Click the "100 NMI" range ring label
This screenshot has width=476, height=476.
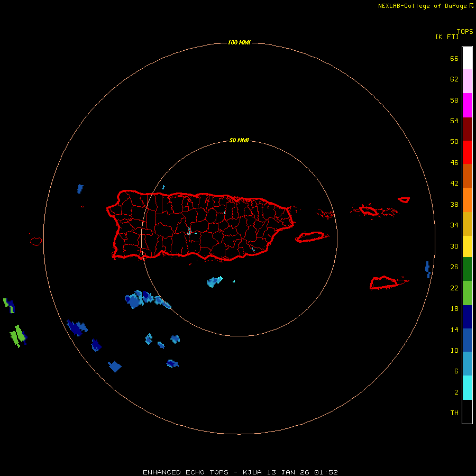[x=239, y=42]
